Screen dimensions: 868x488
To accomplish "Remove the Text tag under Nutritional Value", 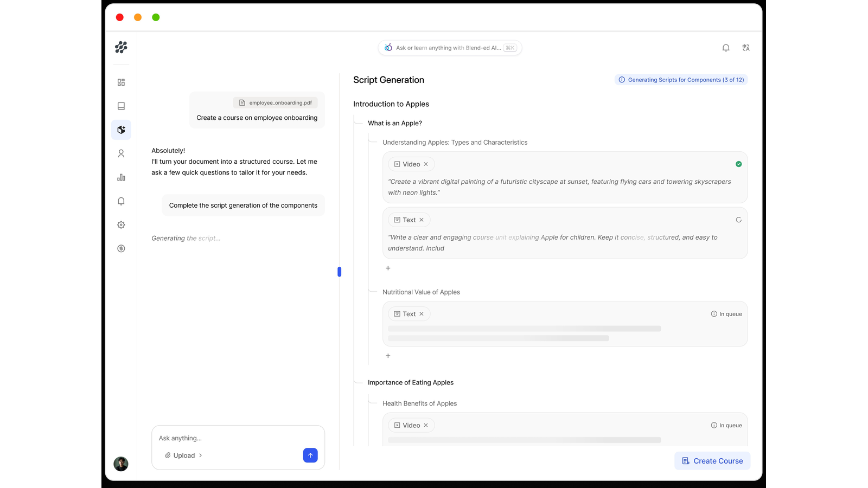I will 422,314.
